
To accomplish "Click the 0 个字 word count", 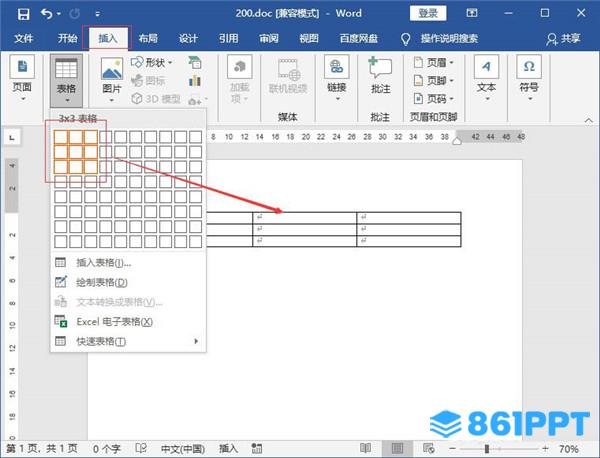I will (x=106, y=448).
